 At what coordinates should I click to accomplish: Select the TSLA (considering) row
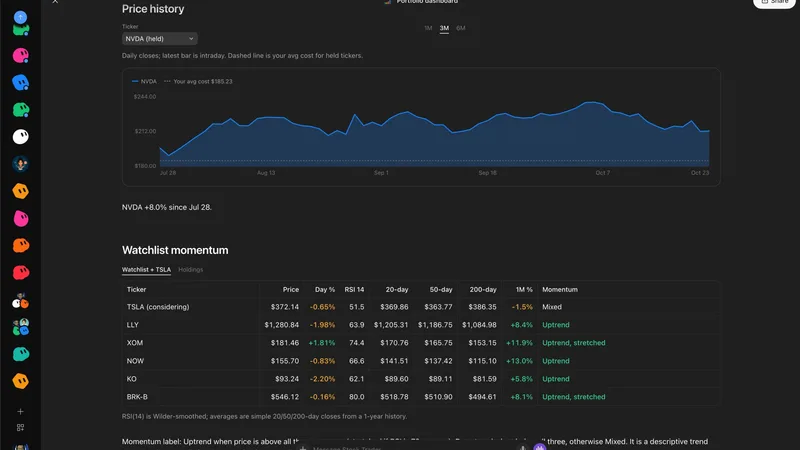(x=421, y=307)
